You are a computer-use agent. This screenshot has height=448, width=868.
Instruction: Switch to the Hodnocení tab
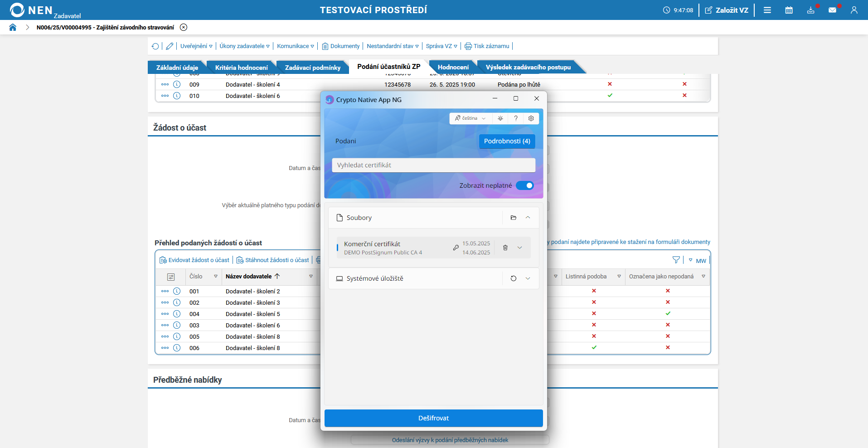click(453, 67)
